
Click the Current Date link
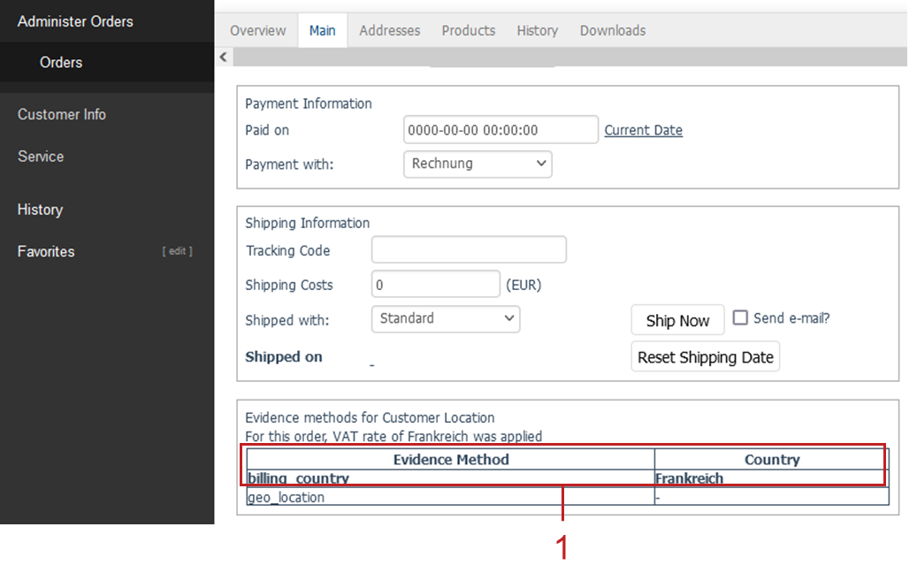(643, 130)
